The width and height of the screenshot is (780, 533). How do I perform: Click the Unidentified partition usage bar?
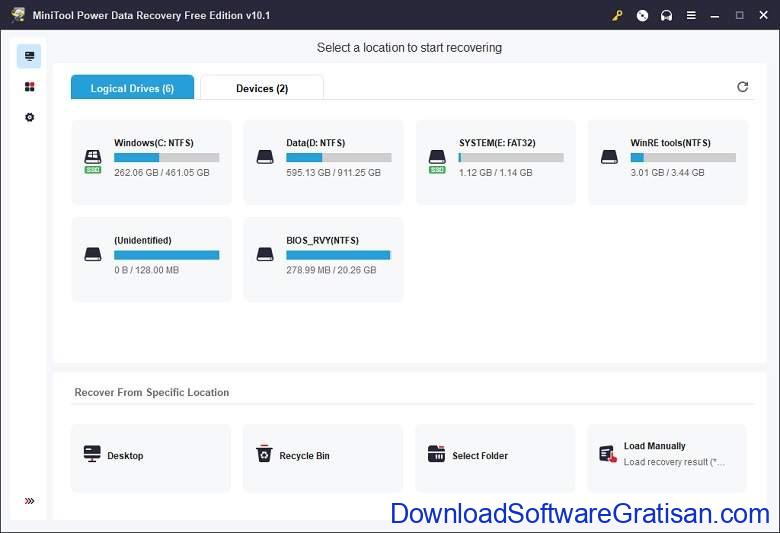coord(167,255)
